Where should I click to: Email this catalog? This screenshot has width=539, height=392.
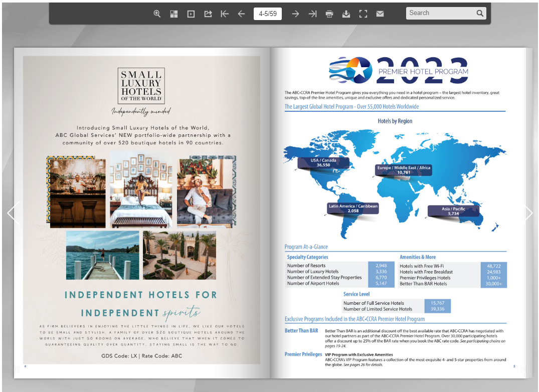click(x=380, y=14)
